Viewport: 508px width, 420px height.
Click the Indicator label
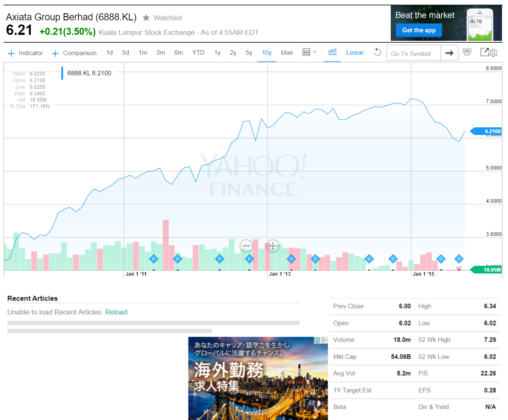31,53
